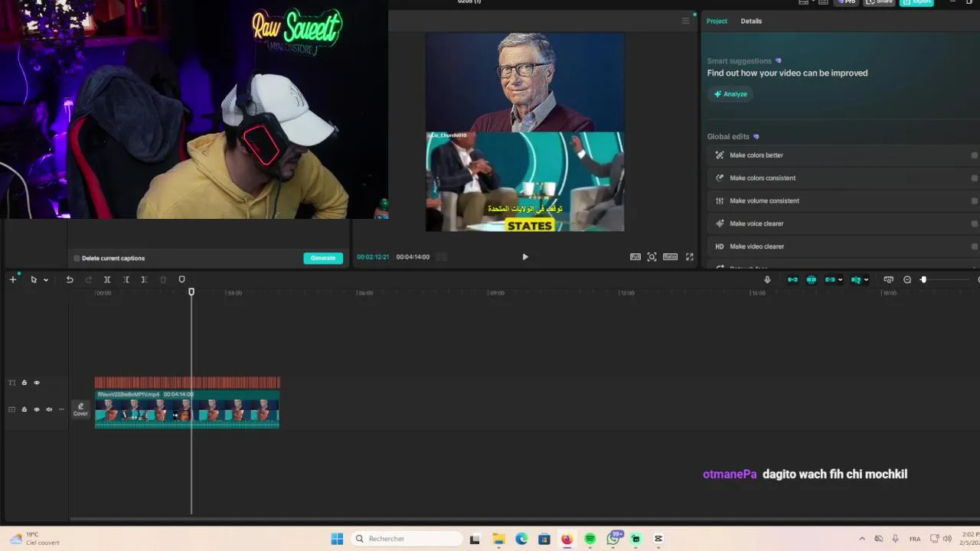Click the preview quality icon
The width and height of the screenshot is (980, 551).
[x=635, y=257]
